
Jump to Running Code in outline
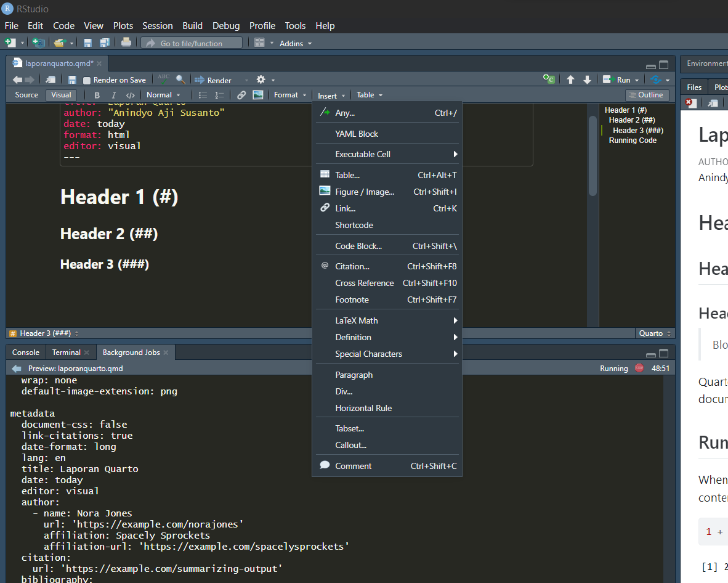(x=633, y=141)
